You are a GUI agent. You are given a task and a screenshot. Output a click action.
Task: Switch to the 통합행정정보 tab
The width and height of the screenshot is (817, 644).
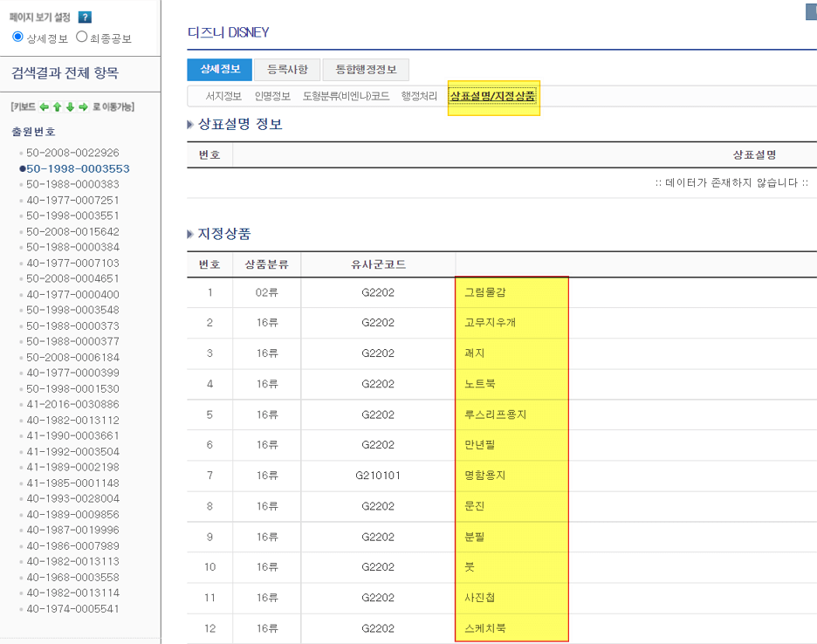tap(366, 69)
